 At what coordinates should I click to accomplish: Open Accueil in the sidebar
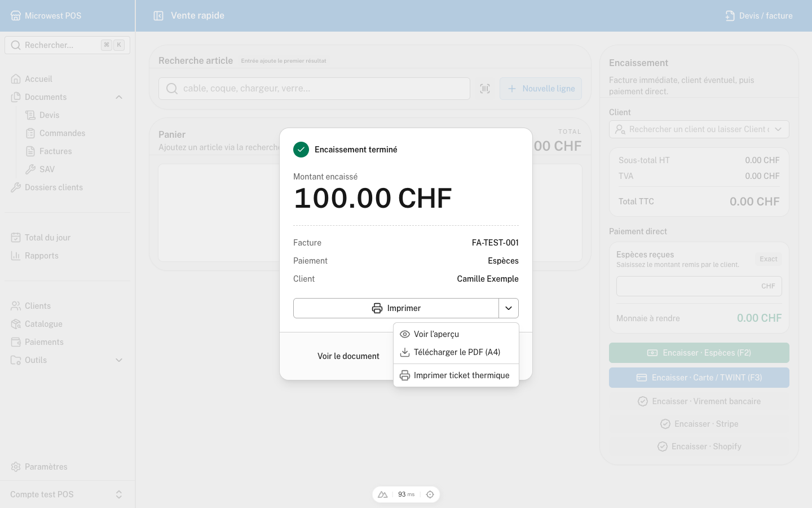(x=67, y=79)
